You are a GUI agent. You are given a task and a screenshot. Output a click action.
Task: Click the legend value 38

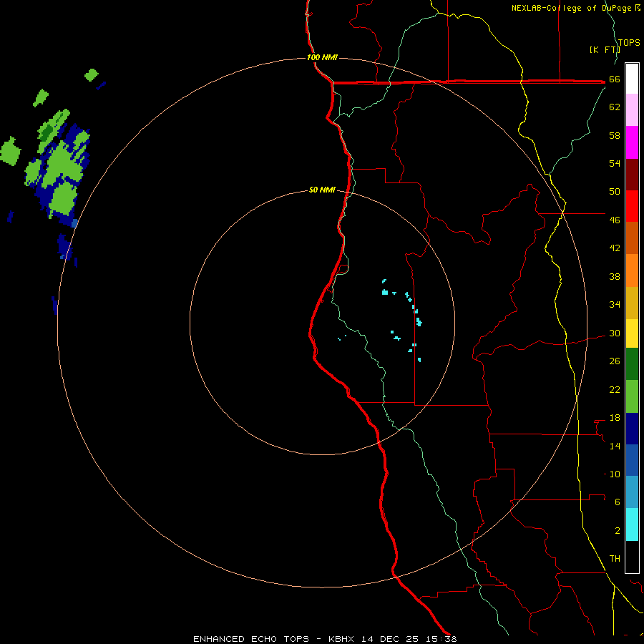tap(615, 277)
